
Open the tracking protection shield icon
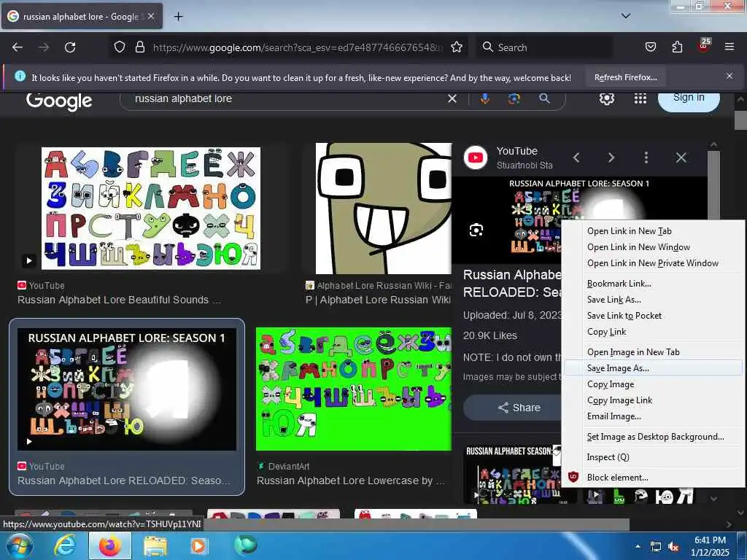(x=120, y=47)
